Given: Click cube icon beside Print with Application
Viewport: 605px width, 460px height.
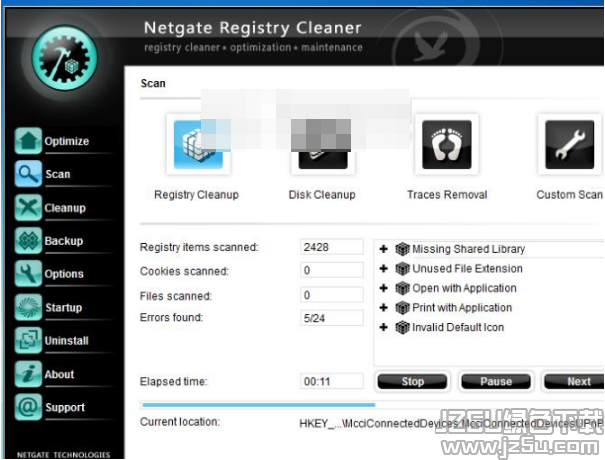Looking at the screenshot, I should [402, 308].
